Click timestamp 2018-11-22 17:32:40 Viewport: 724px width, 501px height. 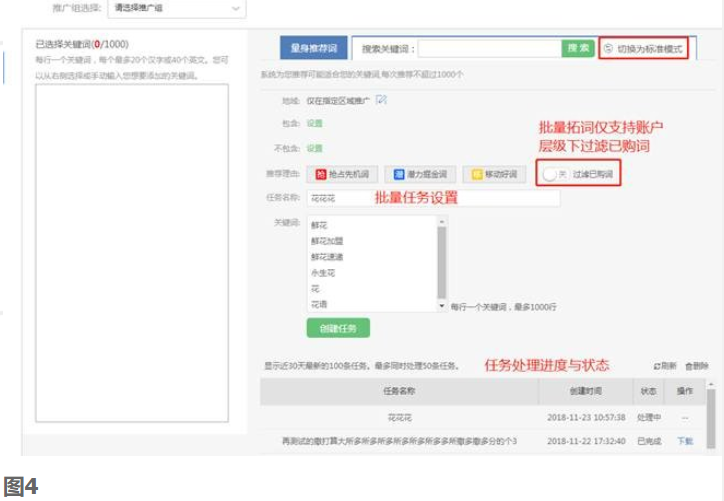[x=586, y=441]
